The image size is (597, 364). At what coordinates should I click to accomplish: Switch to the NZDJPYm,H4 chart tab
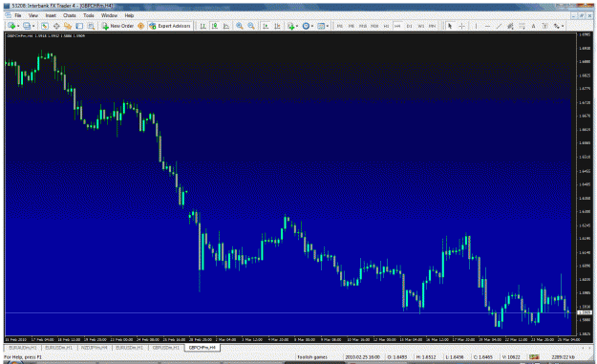coord(94,348)
